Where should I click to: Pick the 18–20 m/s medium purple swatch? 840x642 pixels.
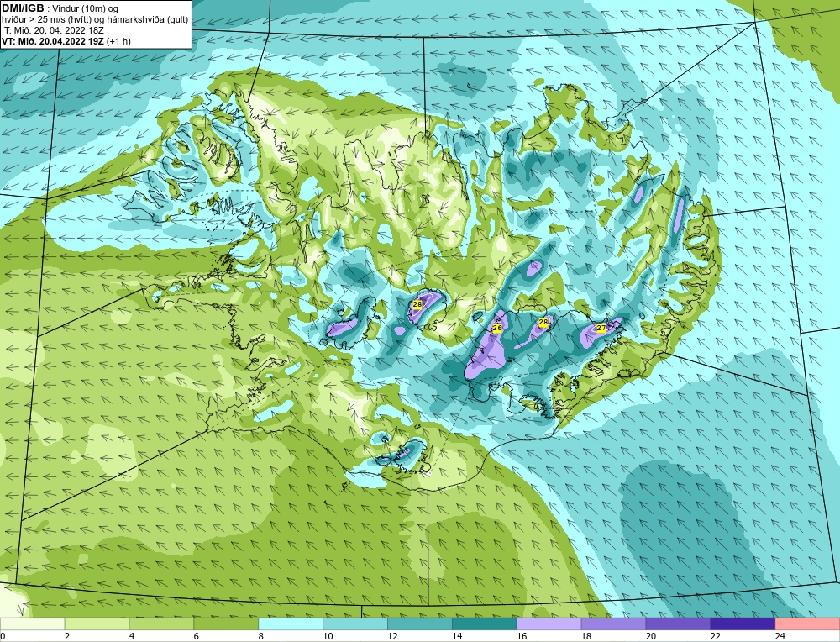[x=613, y=624]
